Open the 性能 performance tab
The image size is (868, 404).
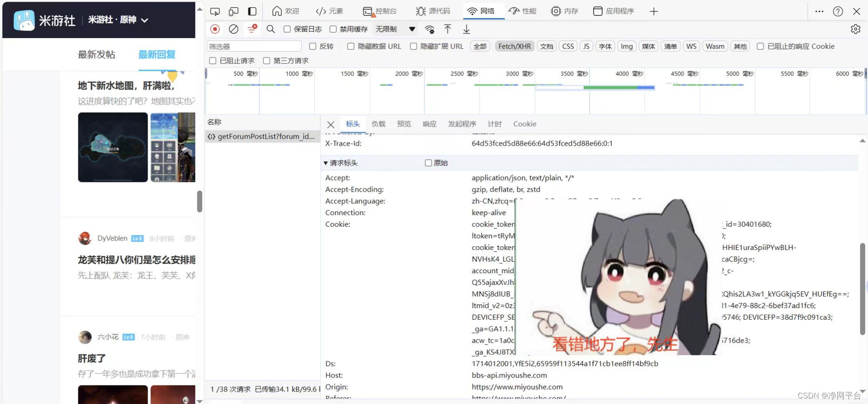[x=522, y=11]
